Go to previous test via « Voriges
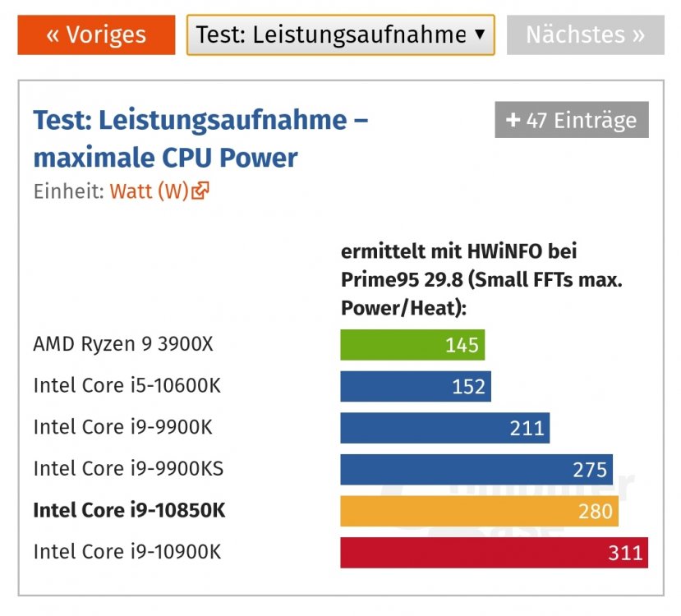The image size is (681, 616). pyautogui.click(x=96, y=34)
